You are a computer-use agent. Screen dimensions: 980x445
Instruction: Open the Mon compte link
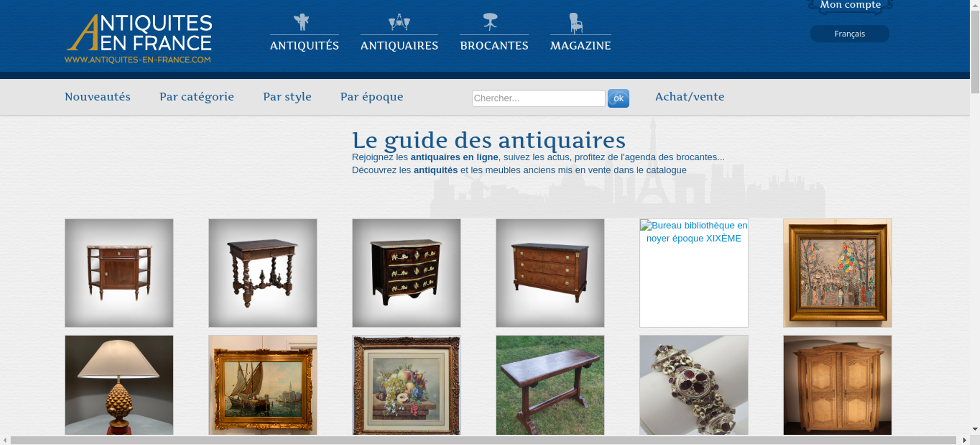click(850, 5)
